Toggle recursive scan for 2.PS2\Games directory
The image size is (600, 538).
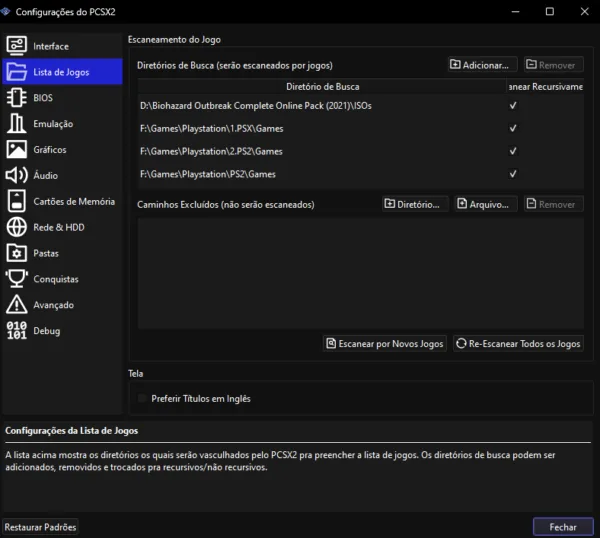point(513,151)
